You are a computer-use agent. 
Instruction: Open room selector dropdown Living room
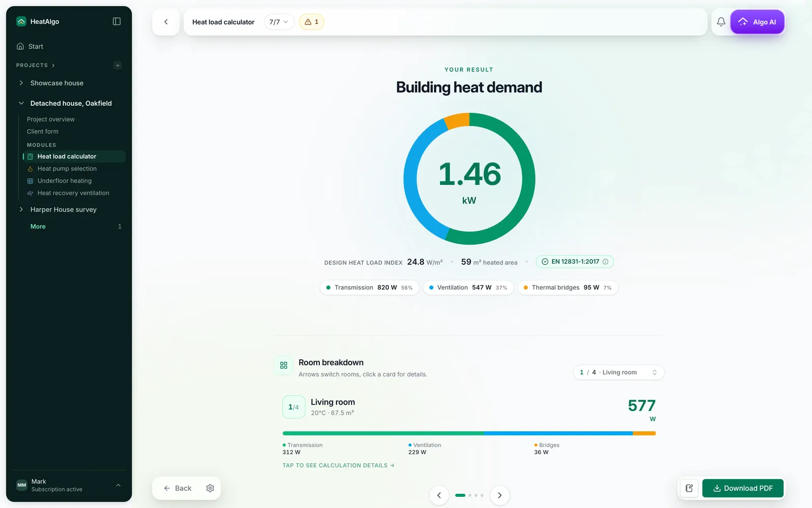pyautogui.click(x=619, y=372)
